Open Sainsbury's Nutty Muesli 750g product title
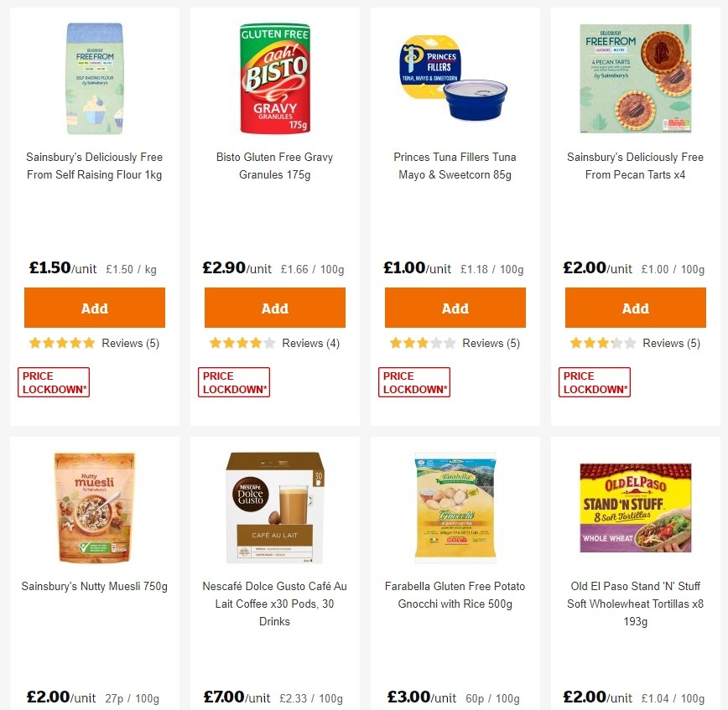The image size is (728, 710). [x=94, y=586]
